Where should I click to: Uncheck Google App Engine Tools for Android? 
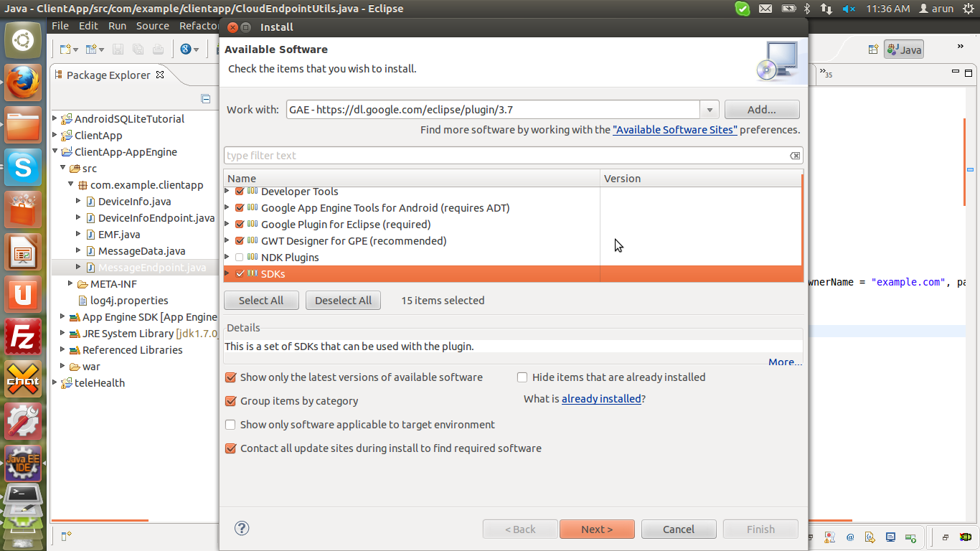[240, 208]
